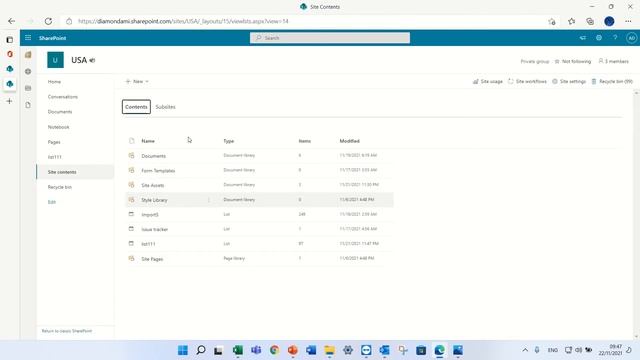Viewport: 640px width, 360px height.
Task: Click the browser address bar URL
Action: pyautogui.click(x=183, y=21)
